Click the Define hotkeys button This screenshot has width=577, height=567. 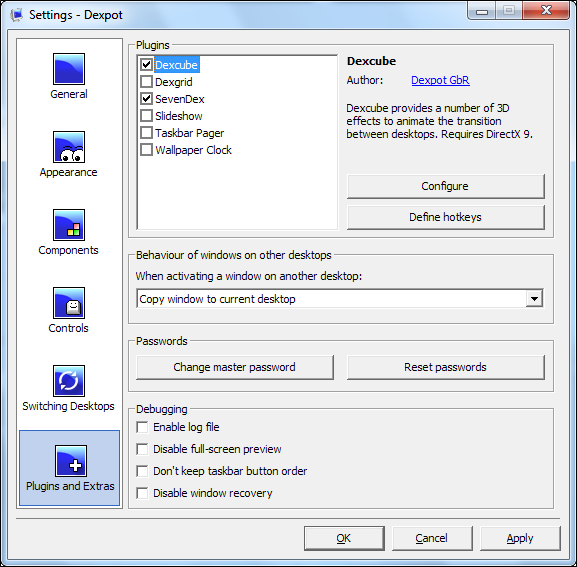click(446, 217)
